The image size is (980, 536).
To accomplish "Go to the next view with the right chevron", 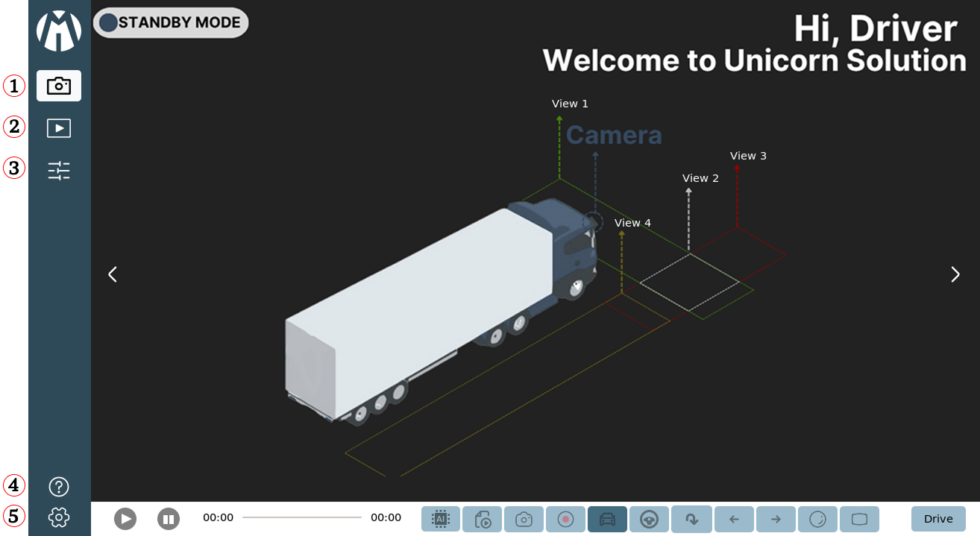I will pos(955,274).
